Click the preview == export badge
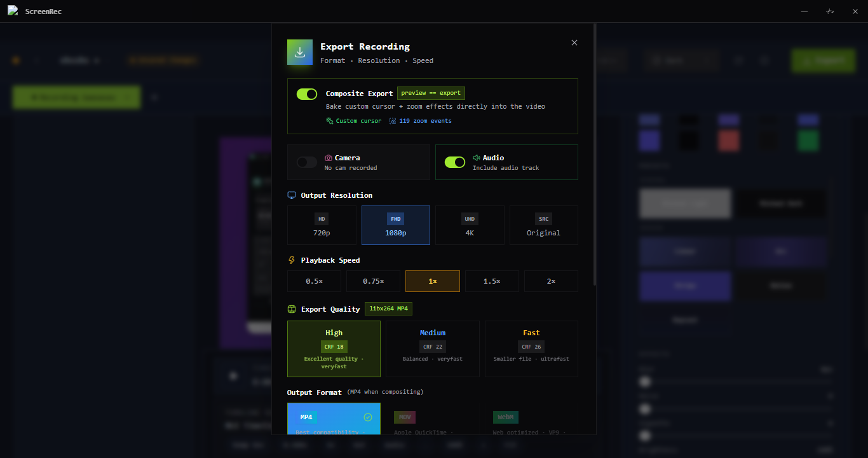Screen dimensions: 868x458 [431, 93]
